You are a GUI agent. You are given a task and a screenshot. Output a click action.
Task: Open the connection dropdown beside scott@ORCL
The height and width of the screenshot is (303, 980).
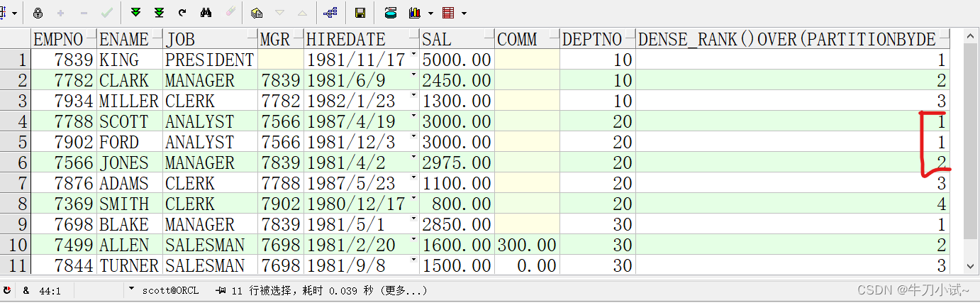click(132, 290)
